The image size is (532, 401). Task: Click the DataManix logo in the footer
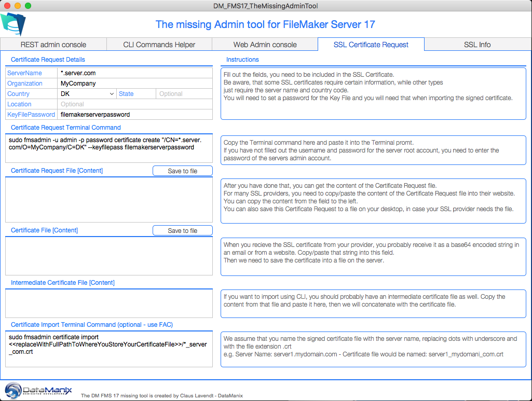click(x=38, y=391)
